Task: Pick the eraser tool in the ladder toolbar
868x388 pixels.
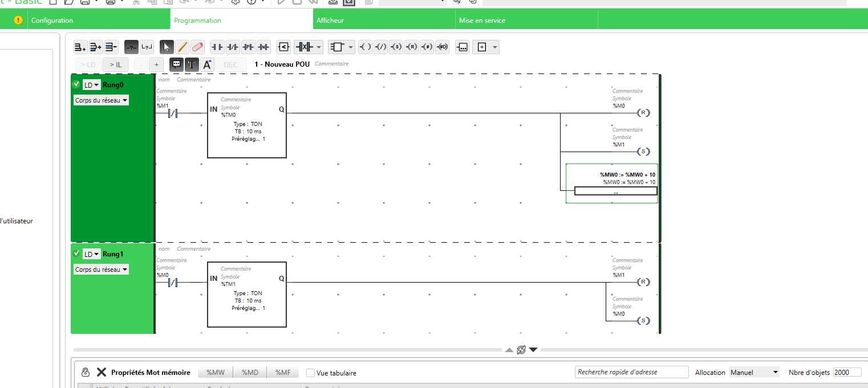Action: [x=197, y=47]
